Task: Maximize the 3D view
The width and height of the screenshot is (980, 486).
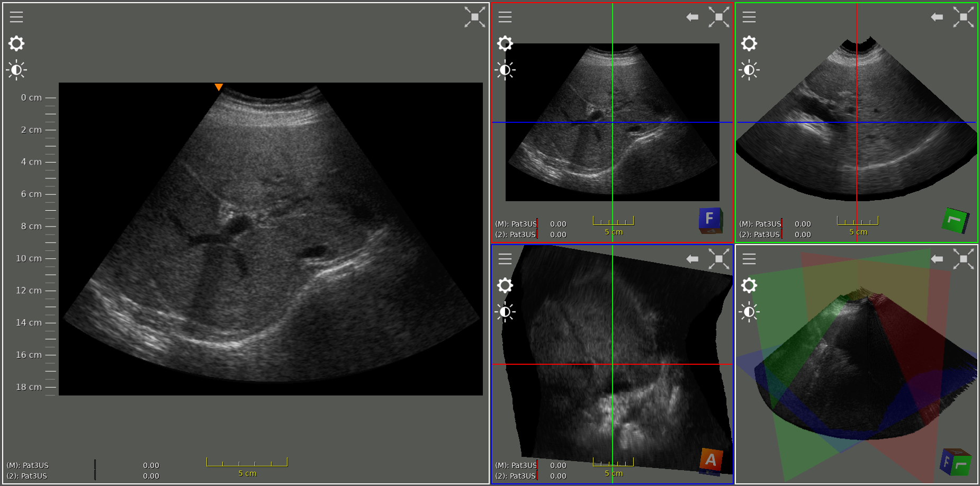Action: click(x=964, y=259)
